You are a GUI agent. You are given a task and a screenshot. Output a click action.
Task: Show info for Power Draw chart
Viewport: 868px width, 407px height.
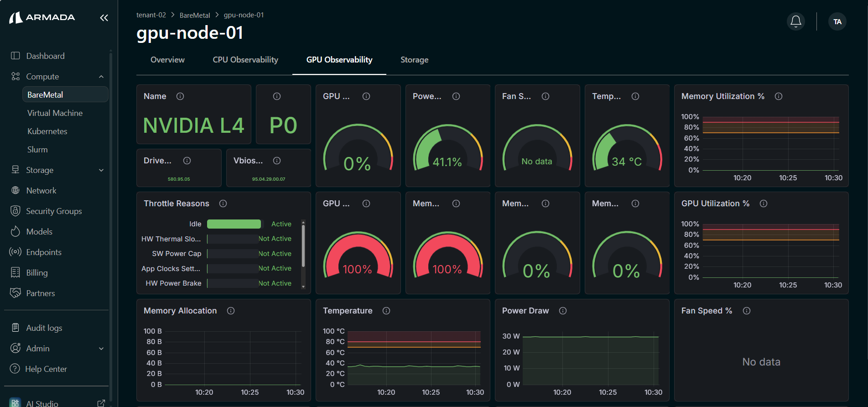[x=563, y=311]
